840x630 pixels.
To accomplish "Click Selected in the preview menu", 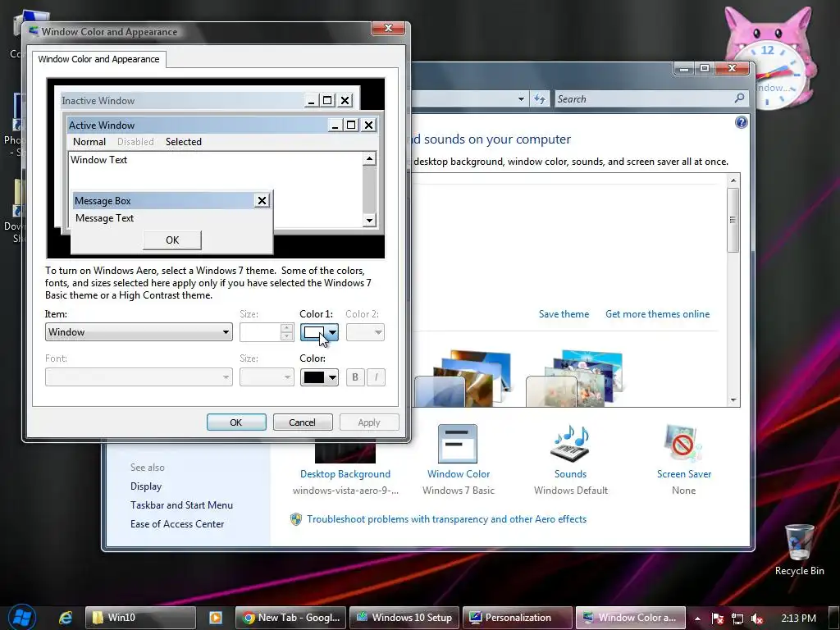I will [x=183, y=141].
